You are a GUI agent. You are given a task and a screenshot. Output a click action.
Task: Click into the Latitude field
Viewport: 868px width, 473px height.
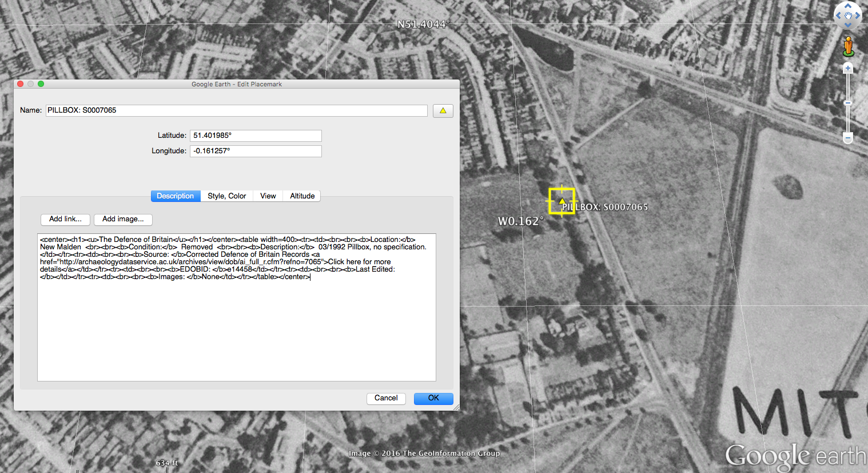(256, 136)
